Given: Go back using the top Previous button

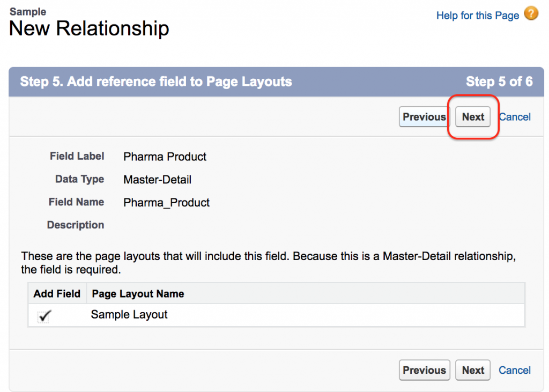Looking at the screenshot, I should click(x=424, y=117).
